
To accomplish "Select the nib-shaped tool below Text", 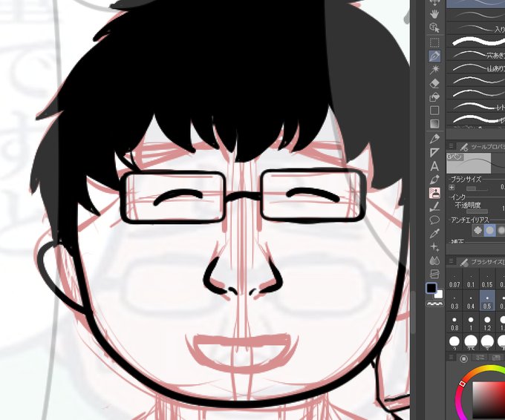I will pyautogui.click(x=434, y=180).
